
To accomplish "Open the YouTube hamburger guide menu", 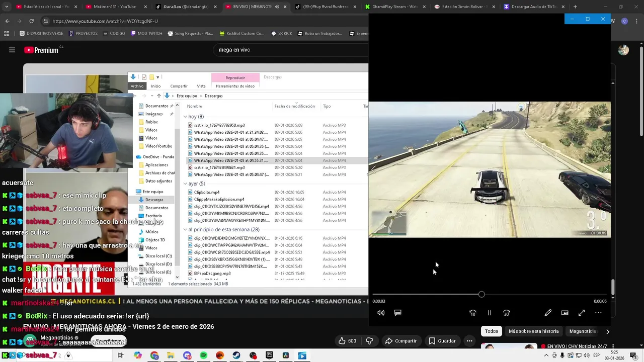I will (12, 50).
